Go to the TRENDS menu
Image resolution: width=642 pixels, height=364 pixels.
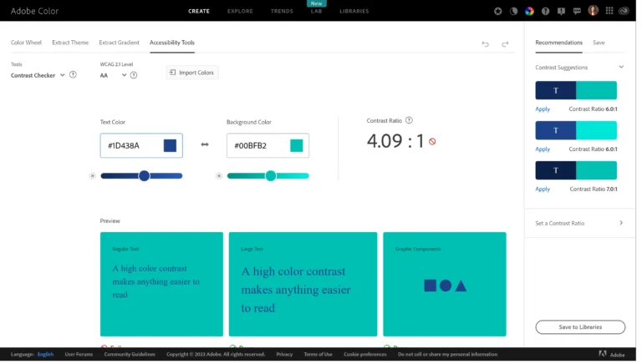tap(283, 12)
